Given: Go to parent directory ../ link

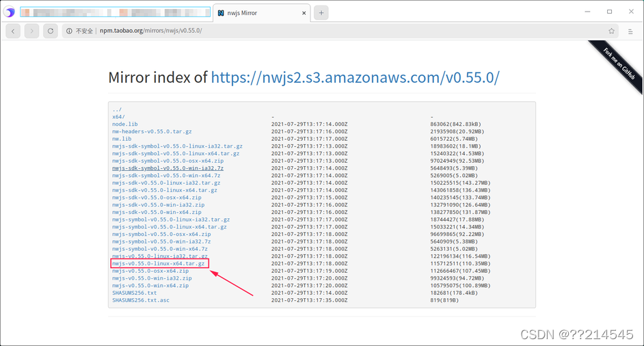Looking at the screenshot, I should (117, 109).
